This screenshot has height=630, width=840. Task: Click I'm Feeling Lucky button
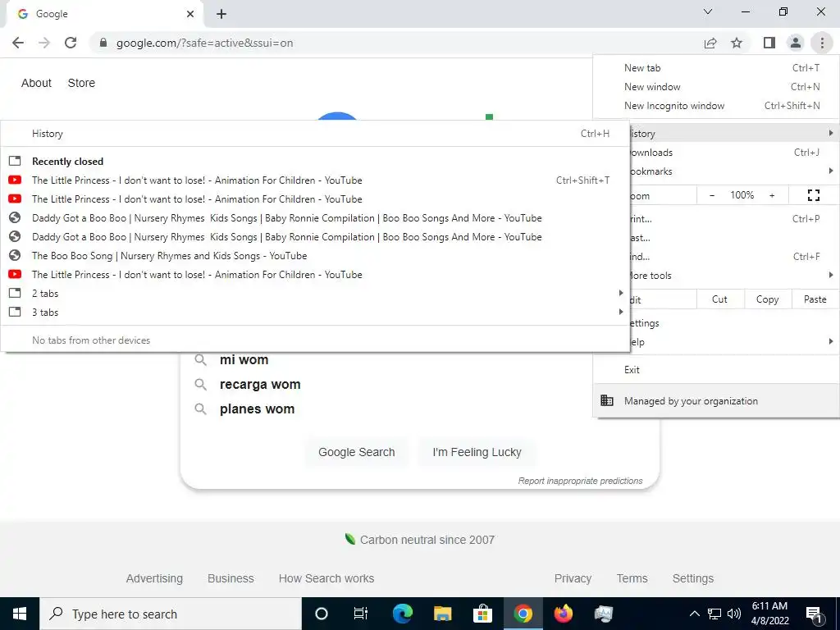click(477, 452)
